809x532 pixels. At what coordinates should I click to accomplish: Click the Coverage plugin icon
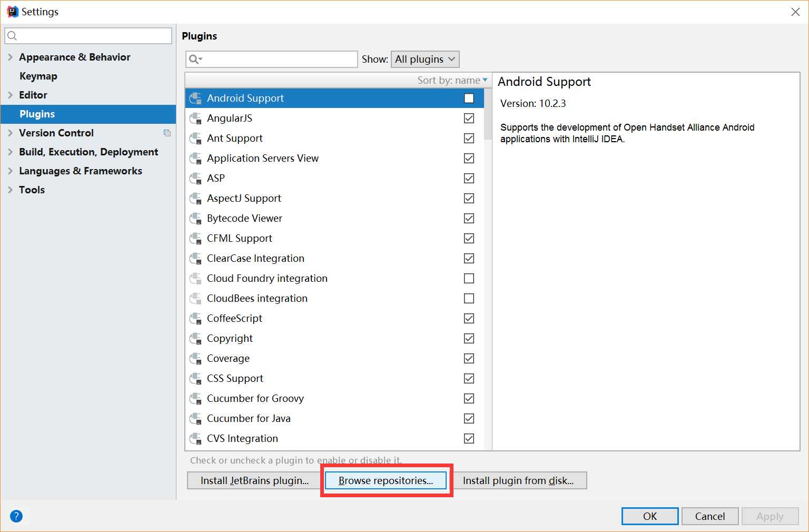pos(195,359)
